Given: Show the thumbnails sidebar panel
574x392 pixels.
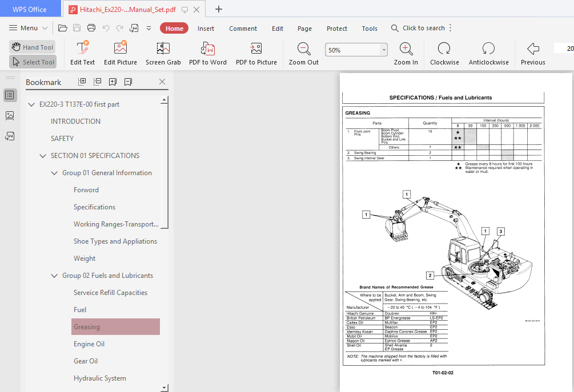Looking at the screenshot, I should [10, 116].
